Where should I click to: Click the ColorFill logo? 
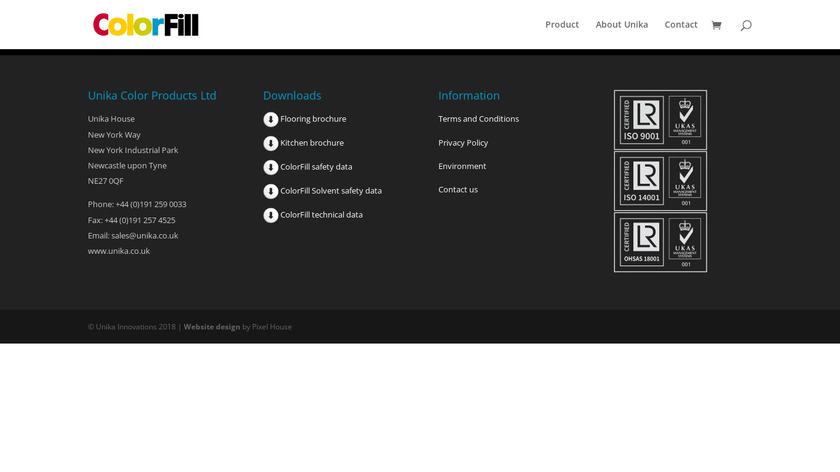click(x=146, y=25)
